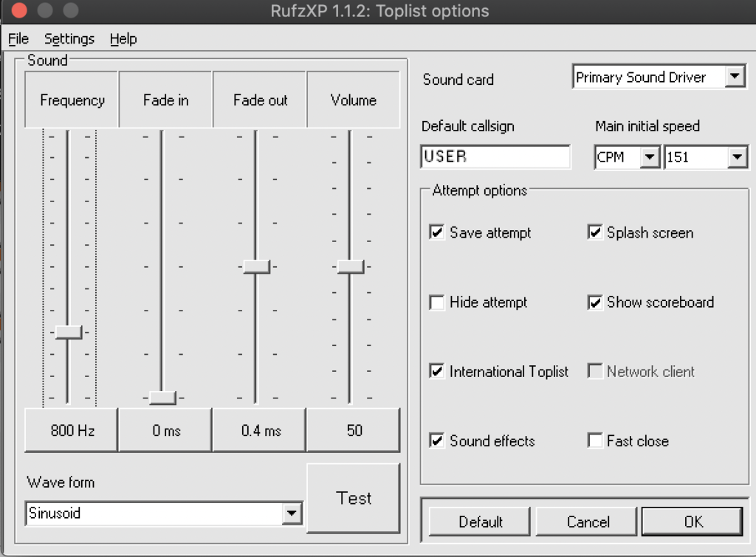Expand the Wave form Sinusoid dropdown

click(292, 513)
